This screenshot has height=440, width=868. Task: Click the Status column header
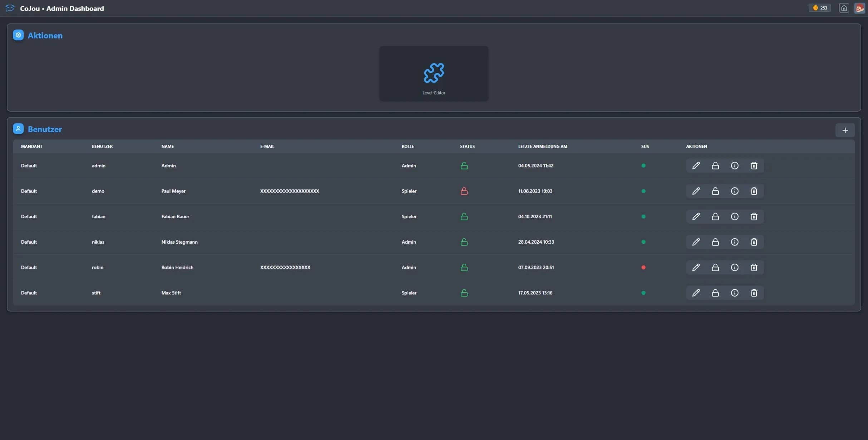point(467,146)
